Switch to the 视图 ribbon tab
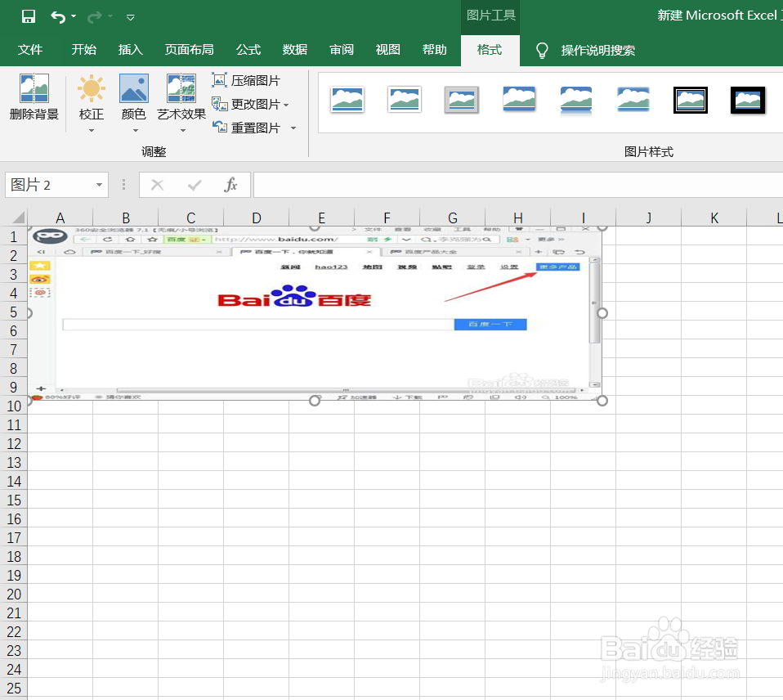Viewport: 783px width, 700px height. coord(388,49)
